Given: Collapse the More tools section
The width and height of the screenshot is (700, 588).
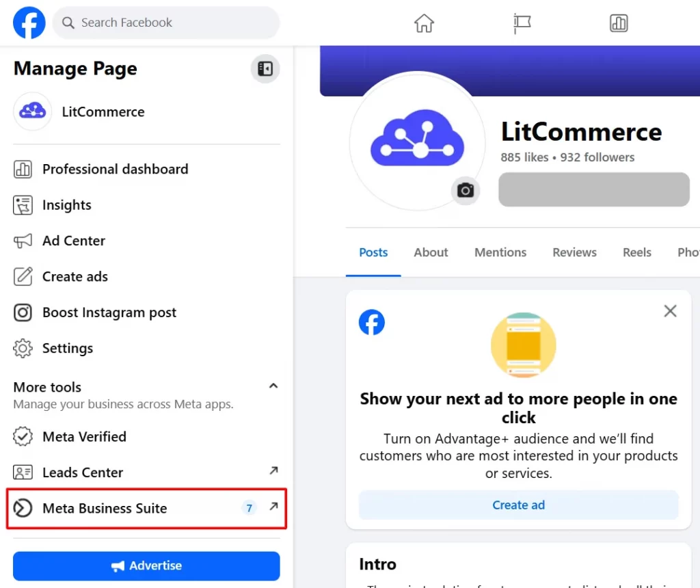Looking at the screenshot, I should pos(273,386).
